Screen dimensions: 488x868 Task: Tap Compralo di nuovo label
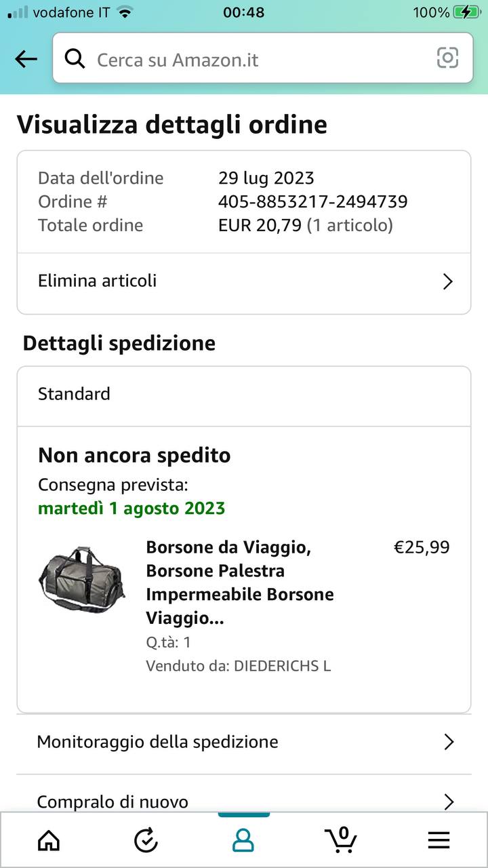click(113, 802)
